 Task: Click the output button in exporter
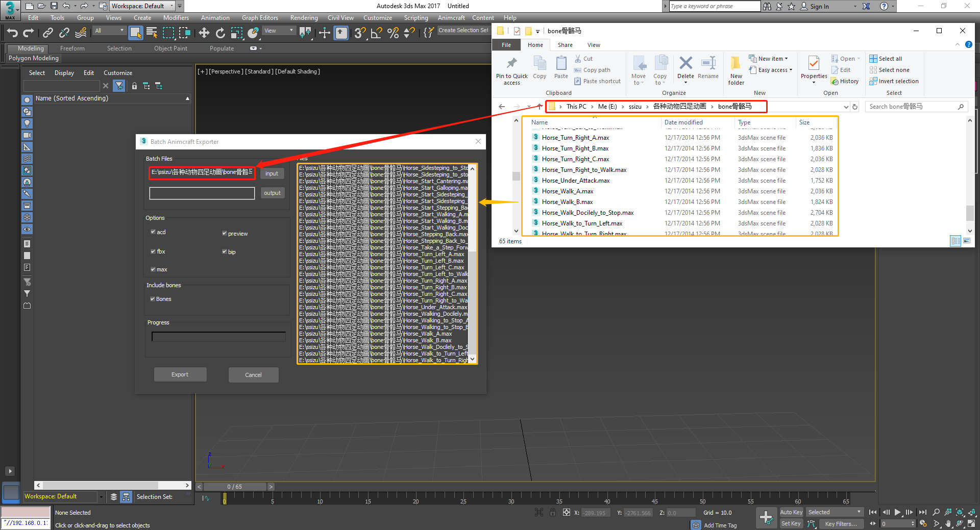pos(272,193)
